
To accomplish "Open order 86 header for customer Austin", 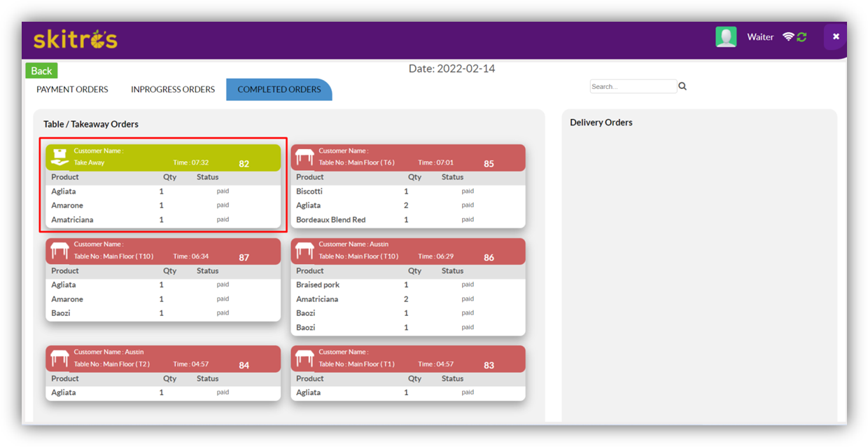I will click(408, 250).
